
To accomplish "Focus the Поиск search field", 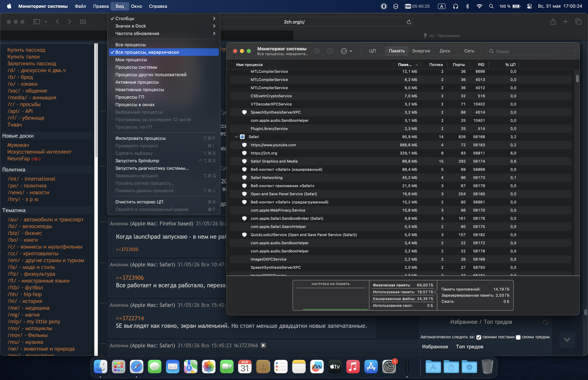I will click(531, 51).
